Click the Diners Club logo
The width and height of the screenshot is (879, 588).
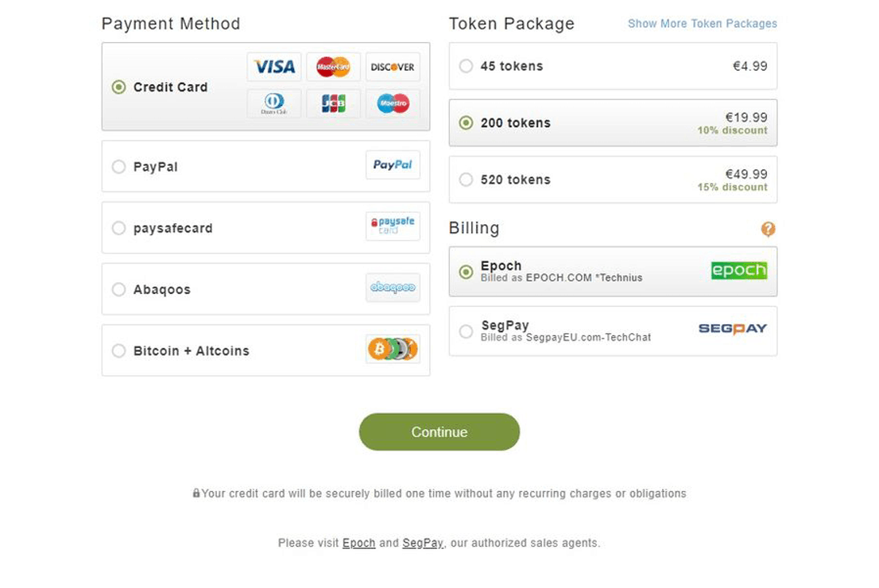click(x=274, y=103)
